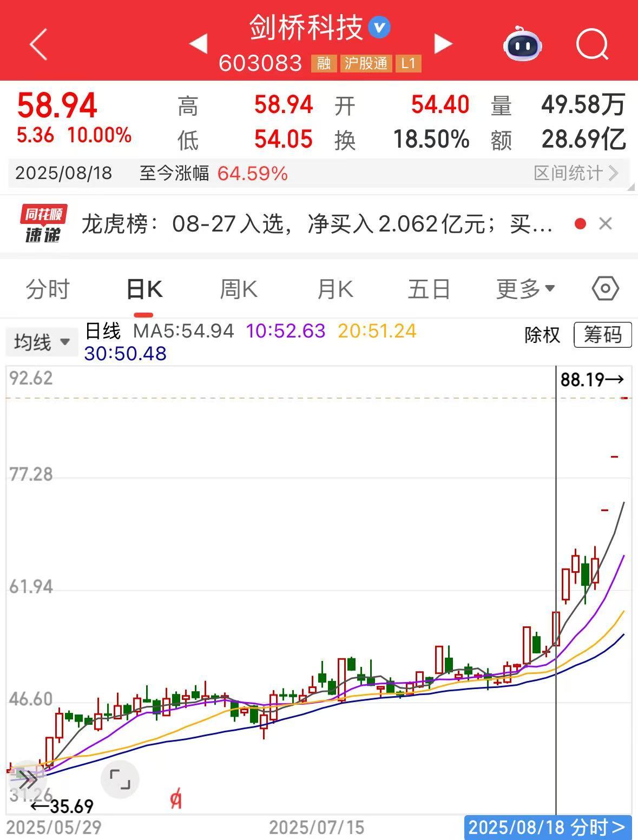Tap the purple MA10 value 52.63

(286, 330)
